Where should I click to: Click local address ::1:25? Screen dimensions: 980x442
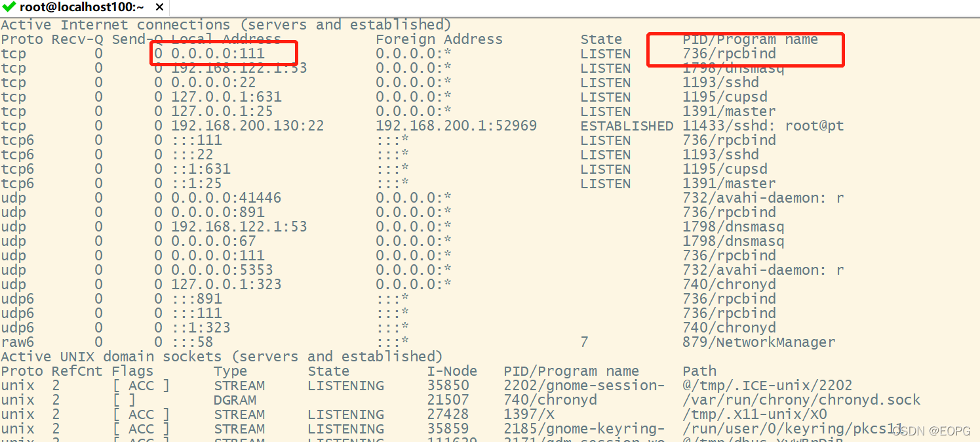[x=197, y=184]
